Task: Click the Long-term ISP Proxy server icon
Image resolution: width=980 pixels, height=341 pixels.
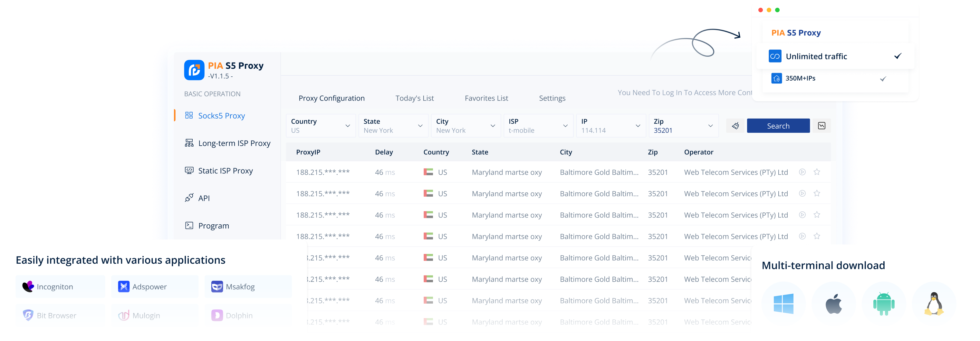Action: coord(189,143)
